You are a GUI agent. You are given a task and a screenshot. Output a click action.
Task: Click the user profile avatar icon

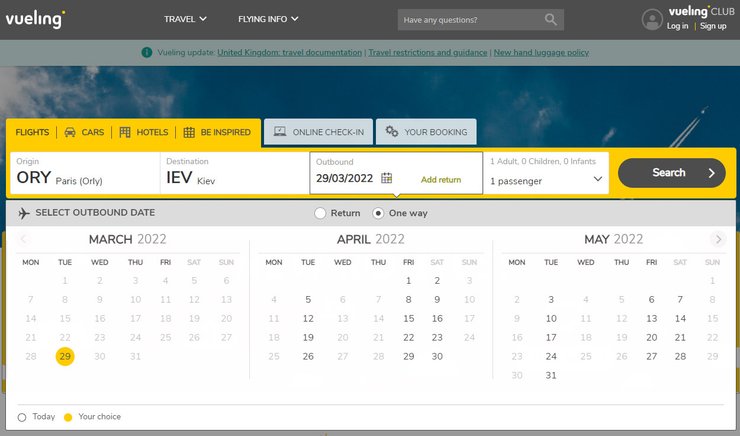653,20
